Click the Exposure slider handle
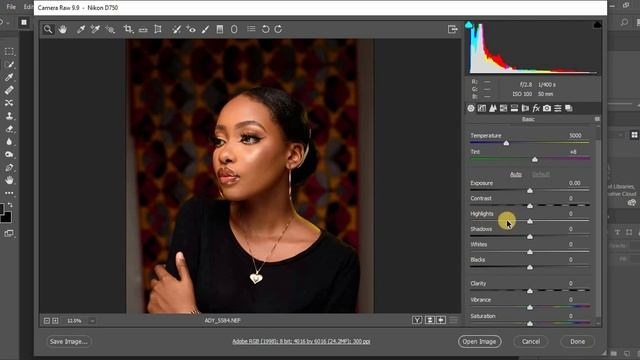Image resolution: width=640 pixels, height=360 pixels. tap(530, 191)
